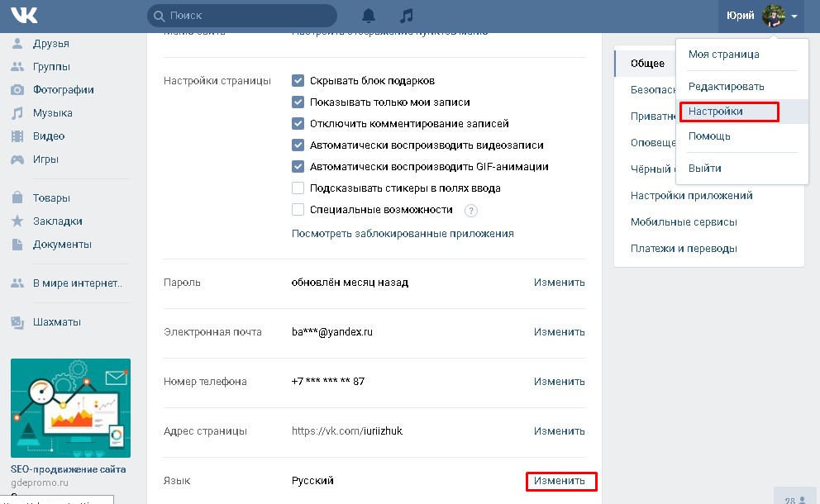Open the SEO-продвижение сайта ad title
The height and width of the screenshot is (504, 820).
tap(68, 469)
